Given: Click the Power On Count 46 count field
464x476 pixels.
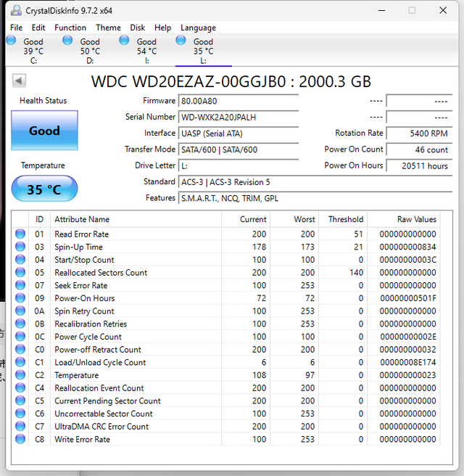Looking at the screenshot, I should pos(419,149).
